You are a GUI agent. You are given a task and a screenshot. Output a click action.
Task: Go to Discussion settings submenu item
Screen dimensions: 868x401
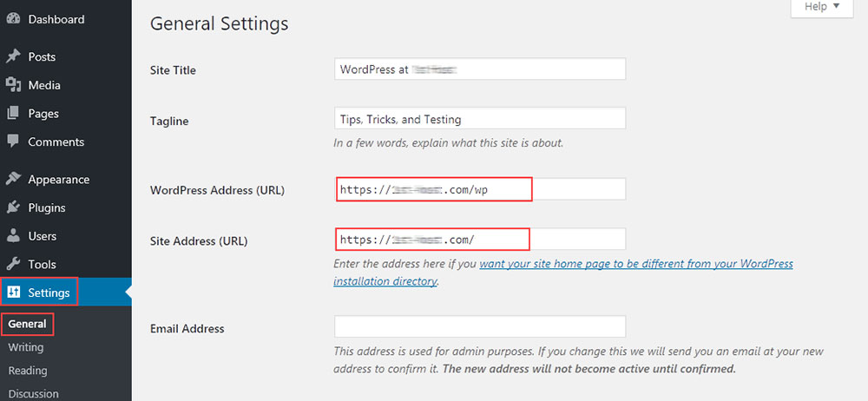click(x=33, y=394)
